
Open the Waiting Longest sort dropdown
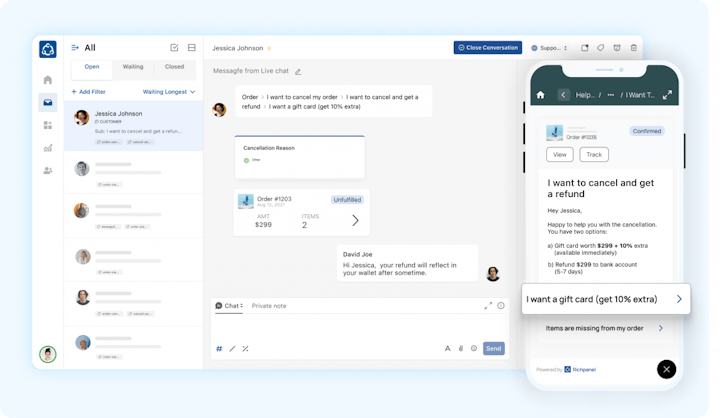[x=169, y=91]
